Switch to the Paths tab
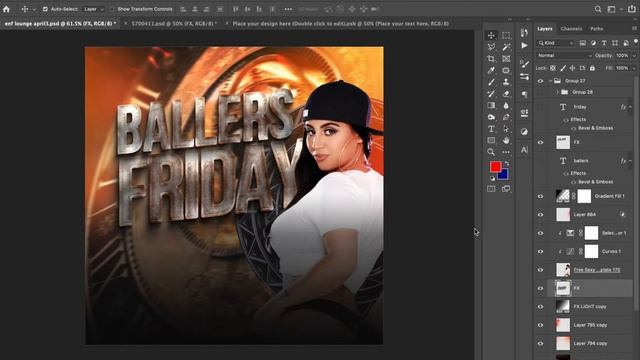640x360 pixels. coord(596,29)
